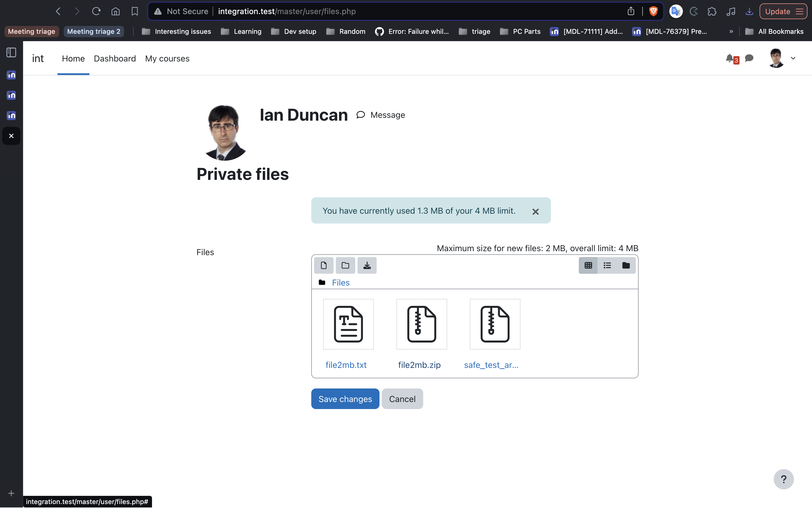Go to browser home page
This screenshot has height=508, width=812.
[115, 12]
